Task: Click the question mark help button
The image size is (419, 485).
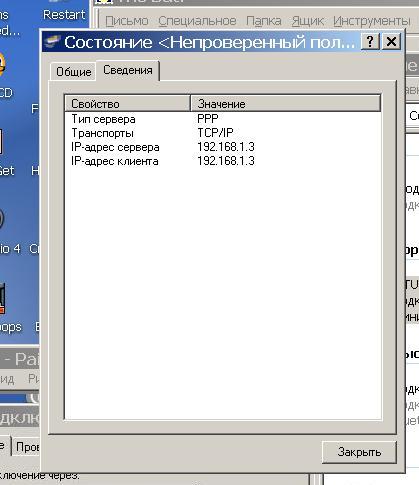Action: tap(370, 42)
